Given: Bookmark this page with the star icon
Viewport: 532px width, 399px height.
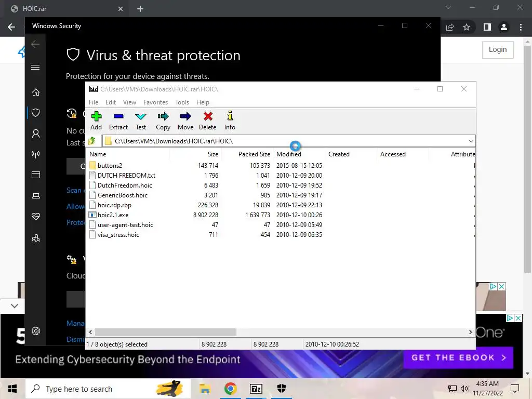Looking at the screenshot, I should (x=467, y=27).
